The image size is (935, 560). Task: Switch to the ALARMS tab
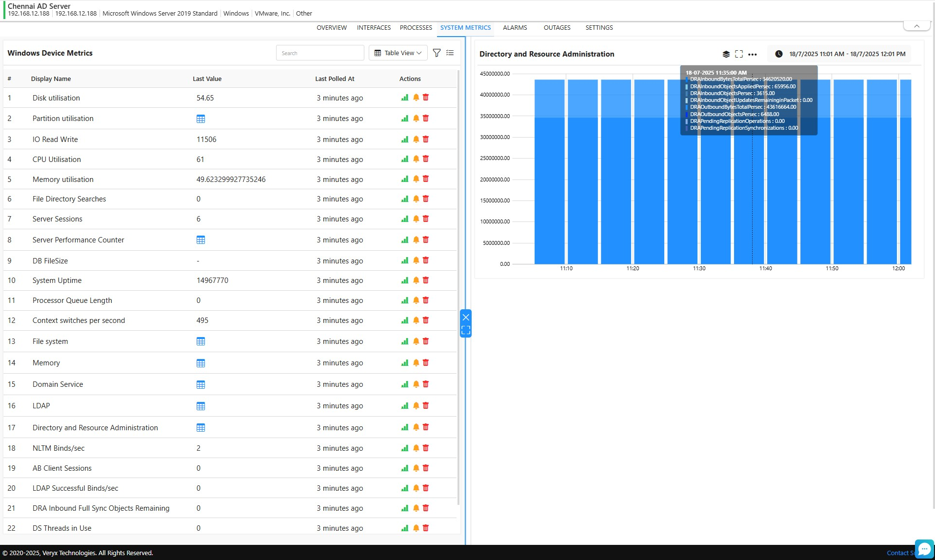(515, 28)
